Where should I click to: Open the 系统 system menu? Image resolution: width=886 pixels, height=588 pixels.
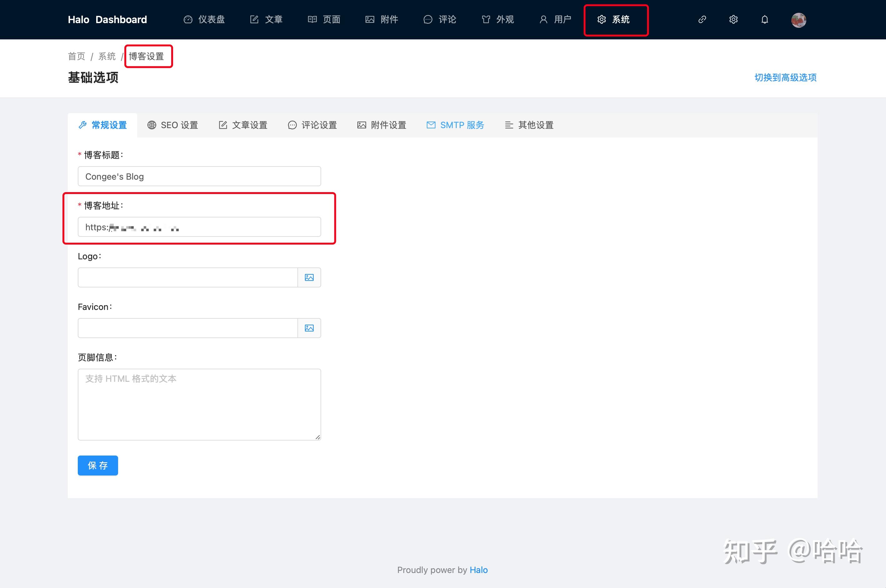click(613, 19)
